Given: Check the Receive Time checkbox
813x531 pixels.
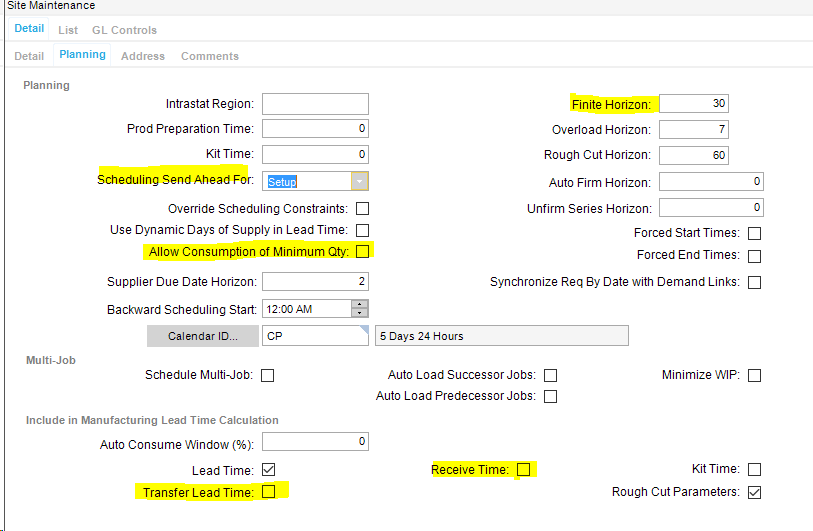Looking at the screenshot, I should [524, 469].
